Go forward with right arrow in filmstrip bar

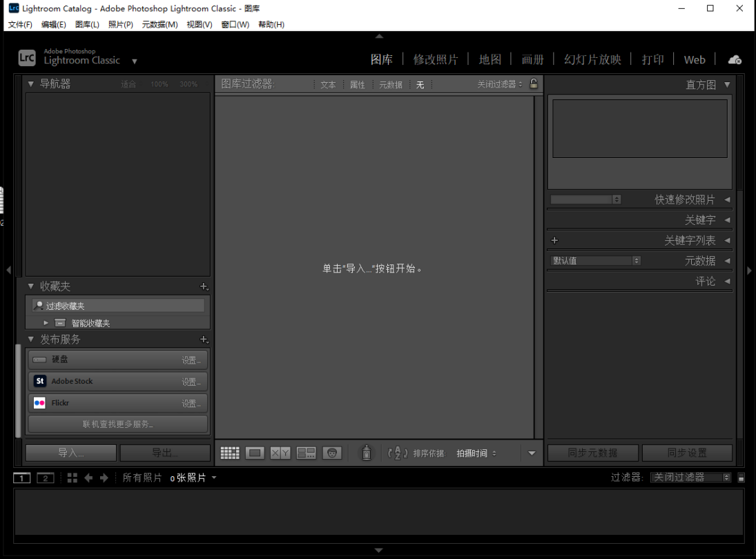(x=104, y=478)
